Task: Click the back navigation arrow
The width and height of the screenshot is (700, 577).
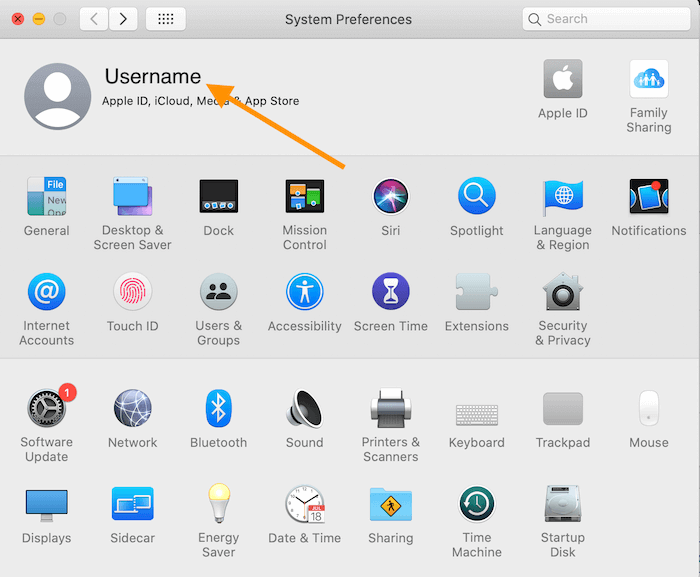Action: point(94,19)
